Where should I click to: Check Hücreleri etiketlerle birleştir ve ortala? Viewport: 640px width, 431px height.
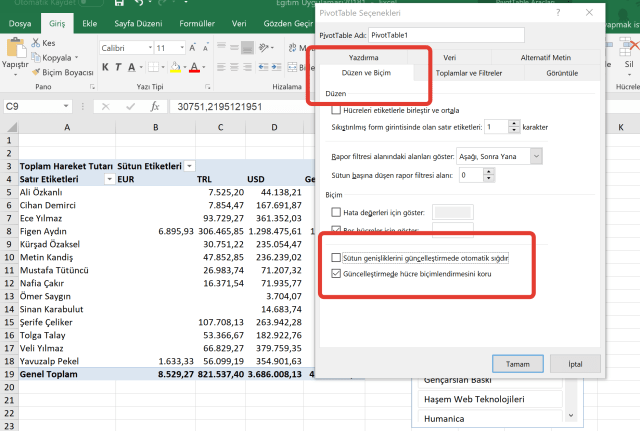coord(335,110)
